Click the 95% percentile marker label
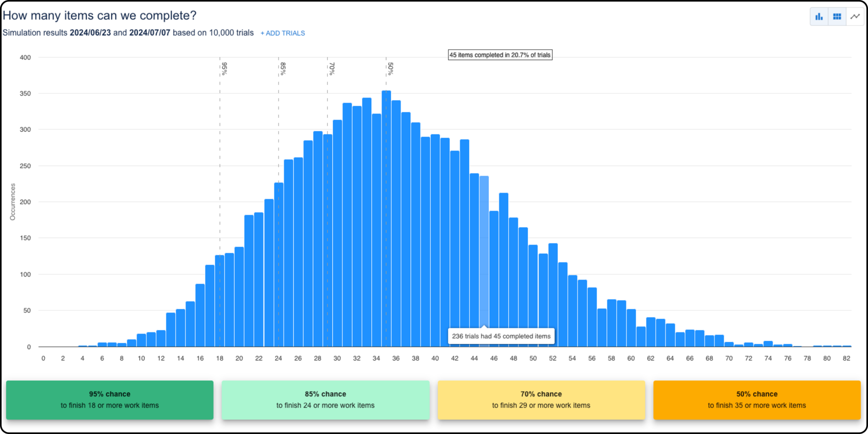This screenshot has width=868, height=434. (224, 68)
